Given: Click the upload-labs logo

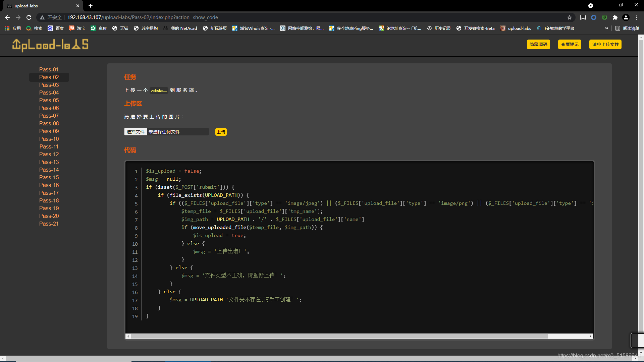Looking at the screenshot, I should tap(50, 45).
